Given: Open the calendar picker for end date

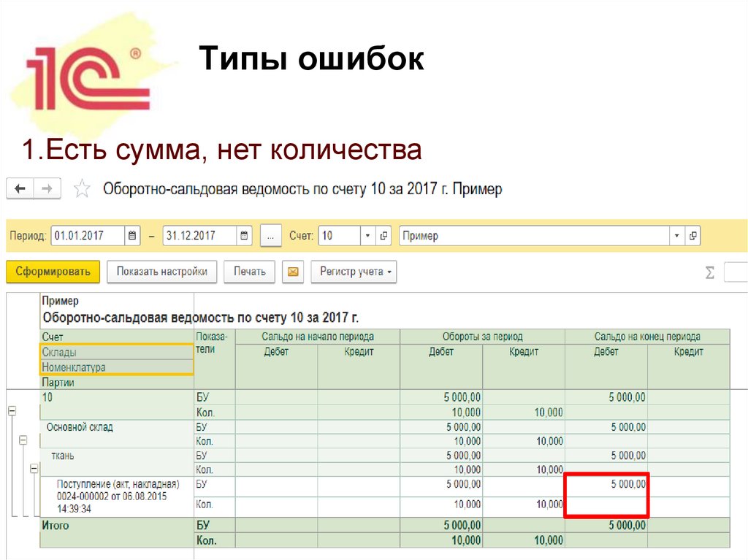Looking at the screenshot, I should click(244, 235).
